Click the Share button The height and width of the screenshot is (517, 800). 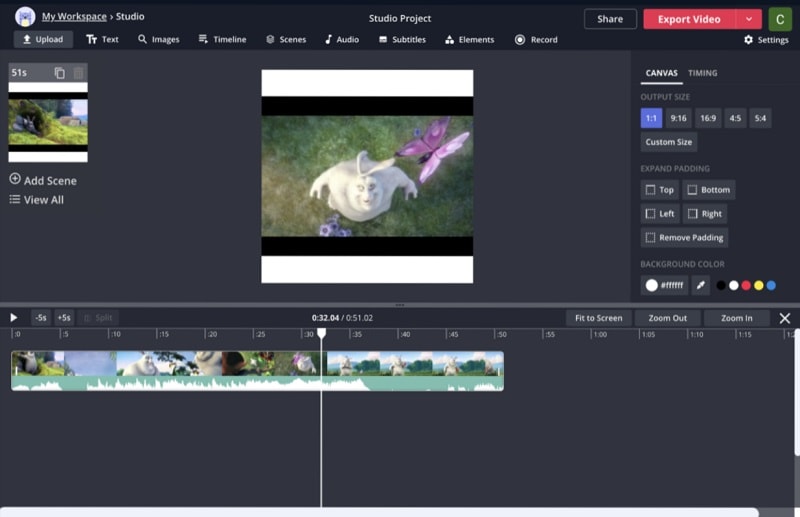(x=610, y=19)
